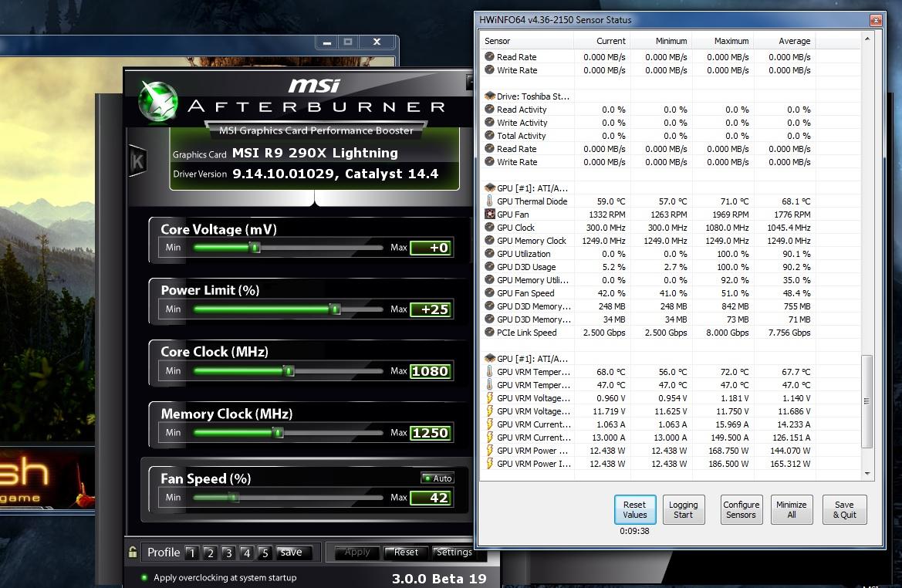Screen dimensions: 902x588
Task: Click the Memory Clock value field 1250
Action: pos(431,433)
